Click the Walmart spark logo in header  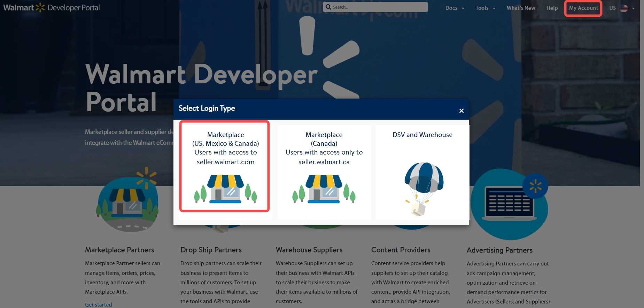[40, 8]
